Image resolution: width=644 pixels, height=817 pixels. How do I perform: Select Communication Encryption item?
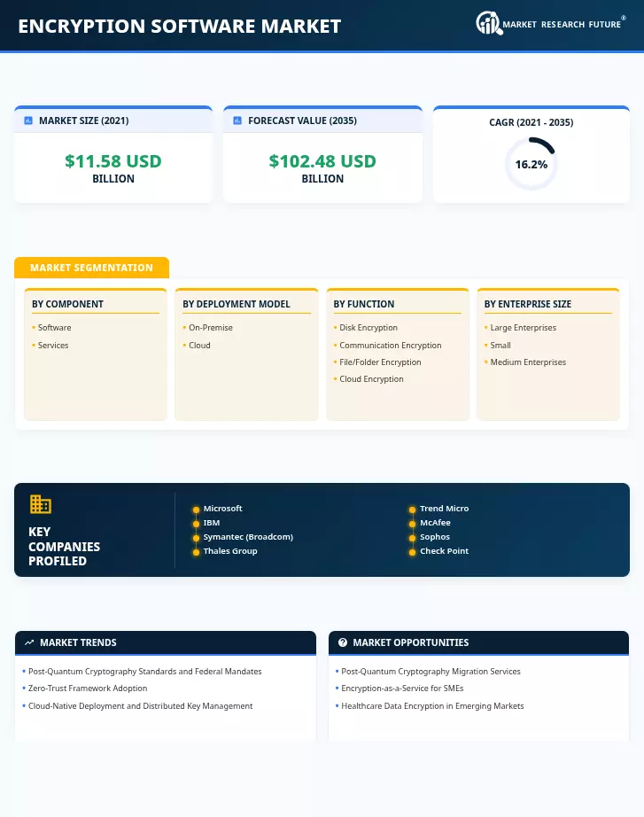point(391,346)
